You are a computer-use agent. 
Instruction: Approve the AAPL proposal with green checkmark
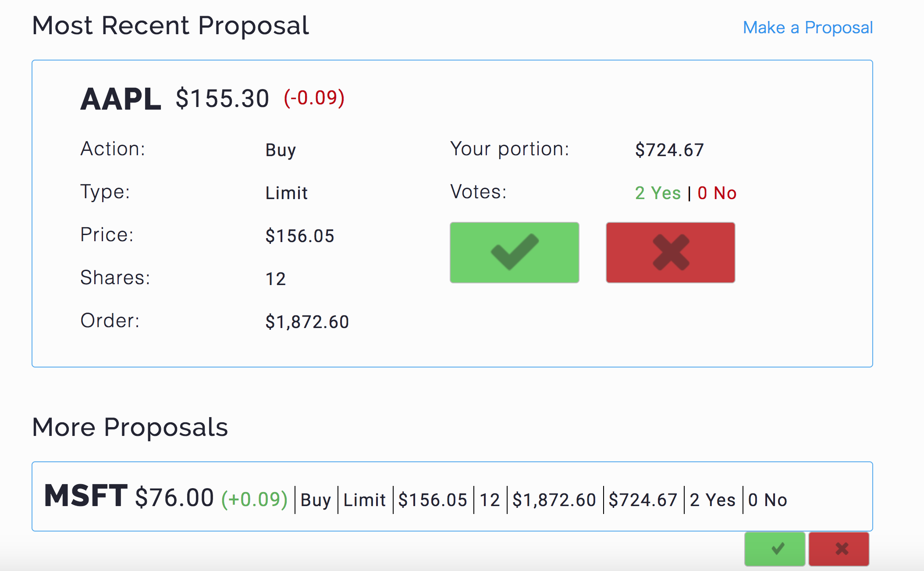[514, 253]
